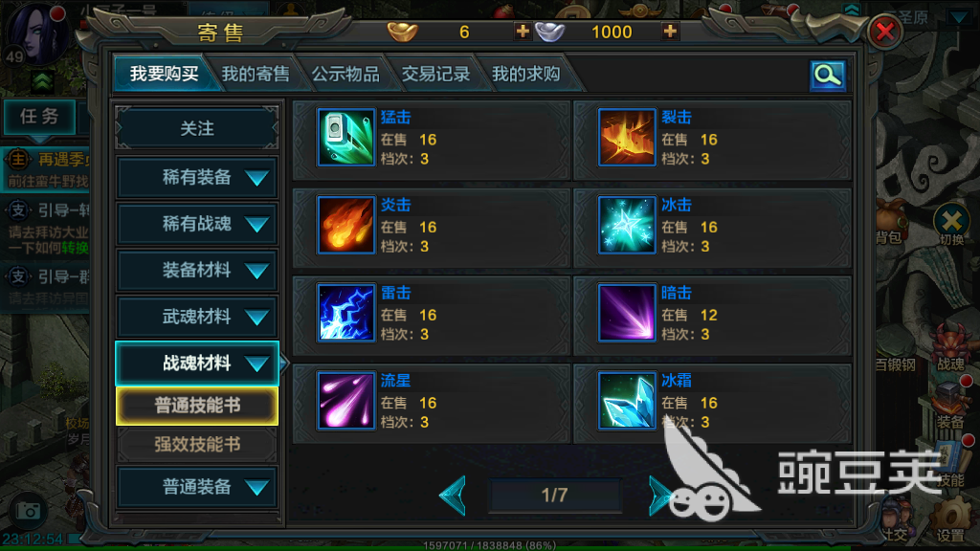Open the 交易记录 tab

pyautogui.click(x=435, y=75)
